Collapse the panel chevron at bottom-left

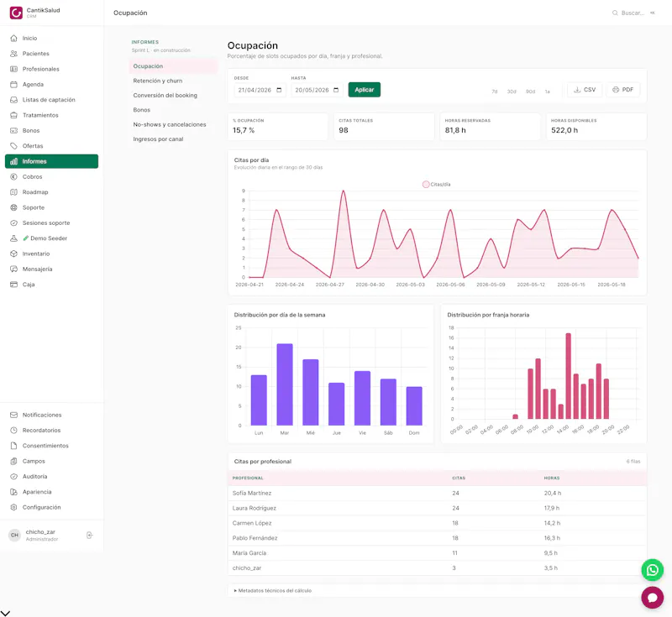(x=5, y=613)
